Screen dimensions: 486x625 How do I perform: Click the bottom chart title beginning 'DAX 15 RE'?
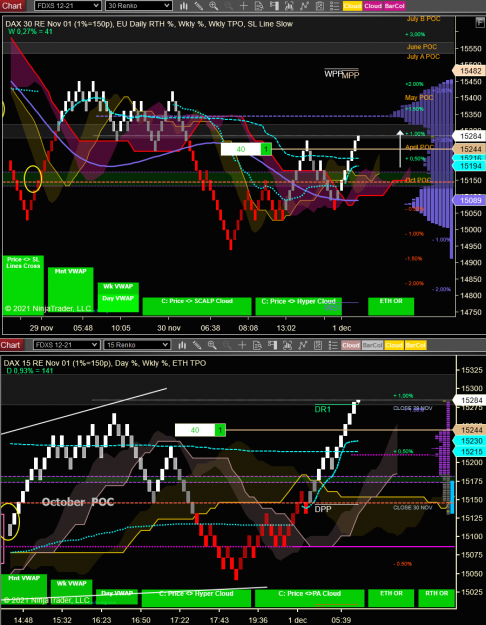[x=105, y=363]
